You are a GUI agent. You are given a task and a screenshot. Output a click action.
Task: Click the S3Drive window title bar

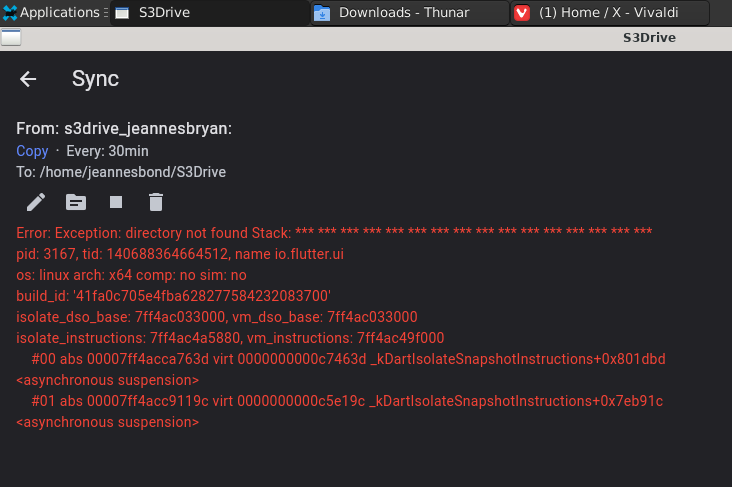pos(366,38)
